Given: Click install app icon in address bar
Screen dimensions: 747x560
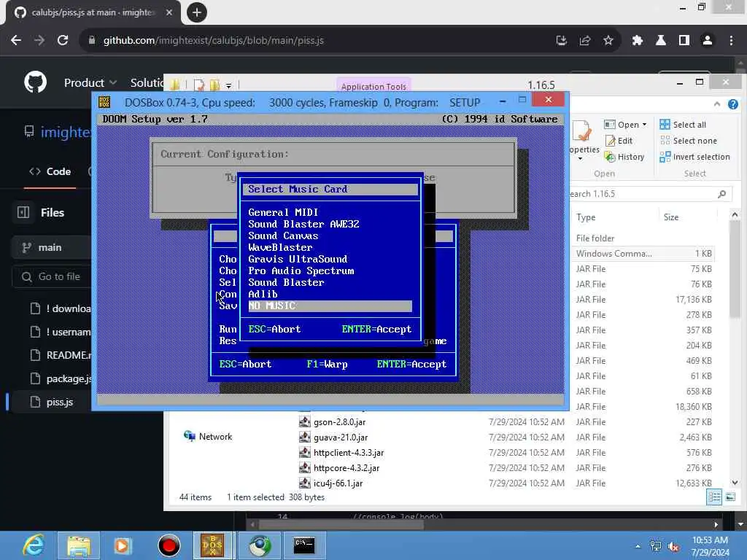Looking at the screenshot, I should [x=562, y=41].
